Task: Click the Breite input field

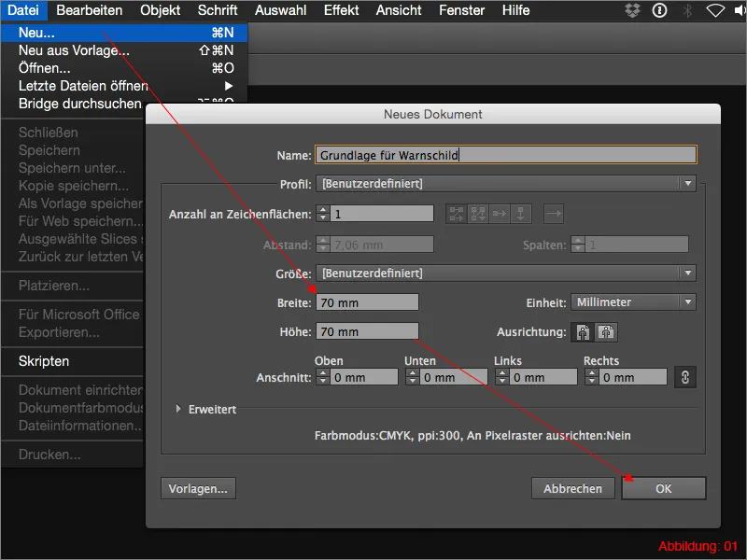Action: tap(367, 302)
